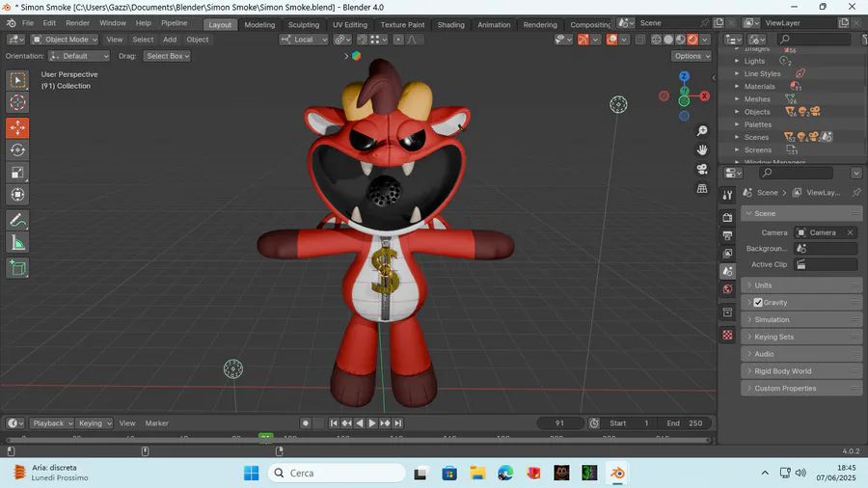Click the Camera field clear X
The image size is (868, 488).
851,233
